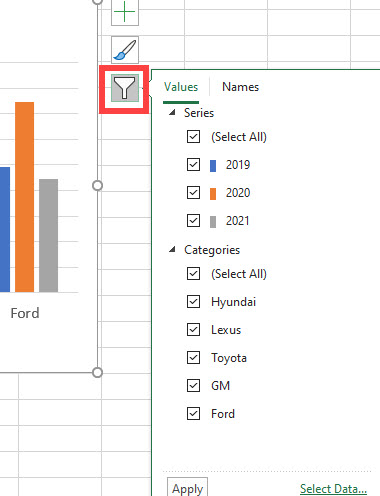Click the orange 2020 series color swatch
The image size is (380, 496).
click(x=213, y=194)
